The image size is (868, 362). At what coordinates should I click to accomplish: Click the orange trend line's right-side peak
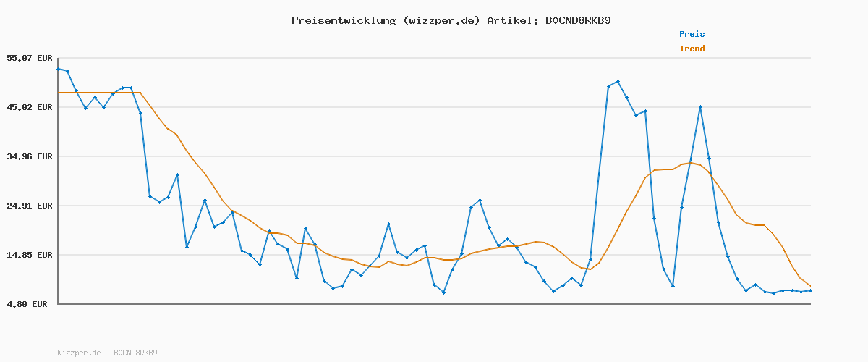(x=692, y=163)
